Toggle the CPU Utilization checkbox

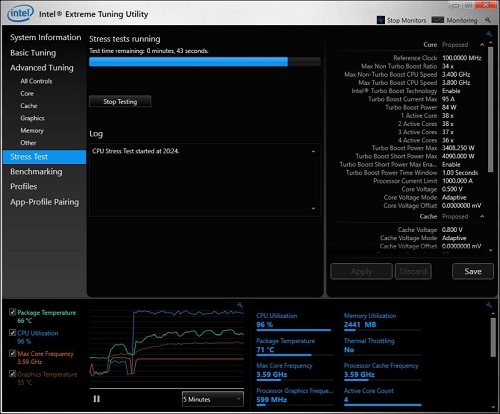pyautogui.click(x=13, y=333)
